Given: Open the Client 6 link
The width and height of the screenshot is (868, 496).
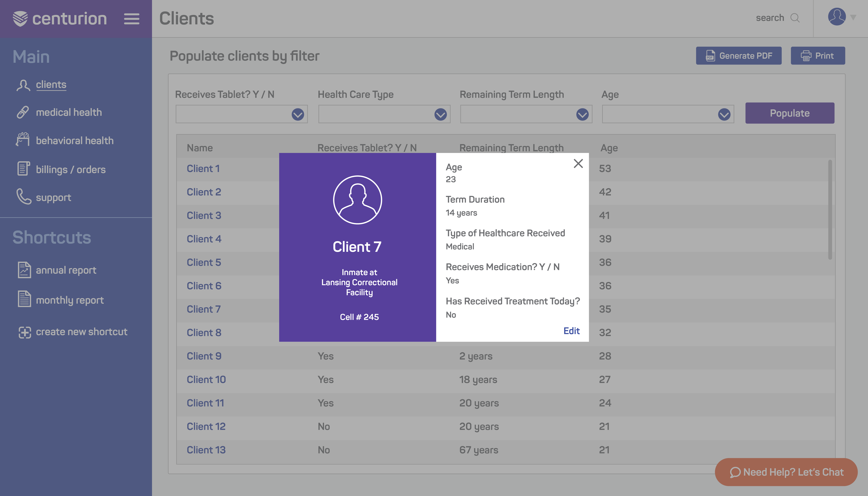Looking at the screenshot, I should tap(204, 286).
